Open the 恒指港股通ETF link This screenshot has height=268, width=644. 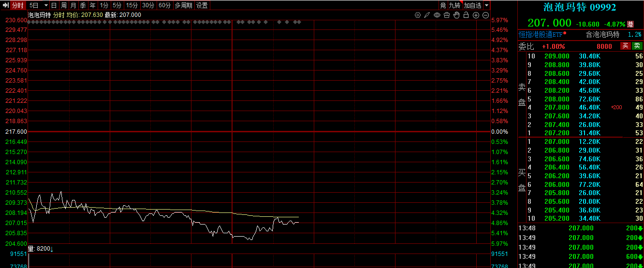541,34
